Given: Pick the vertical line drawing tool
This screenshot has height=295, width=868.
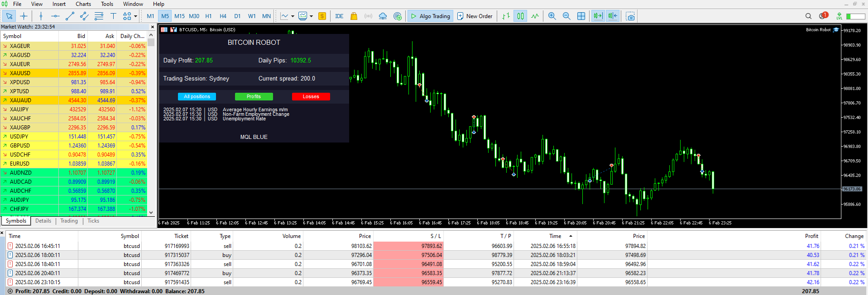Looking at the screenshot, I should pyautogui.click(x=41, y=16).
